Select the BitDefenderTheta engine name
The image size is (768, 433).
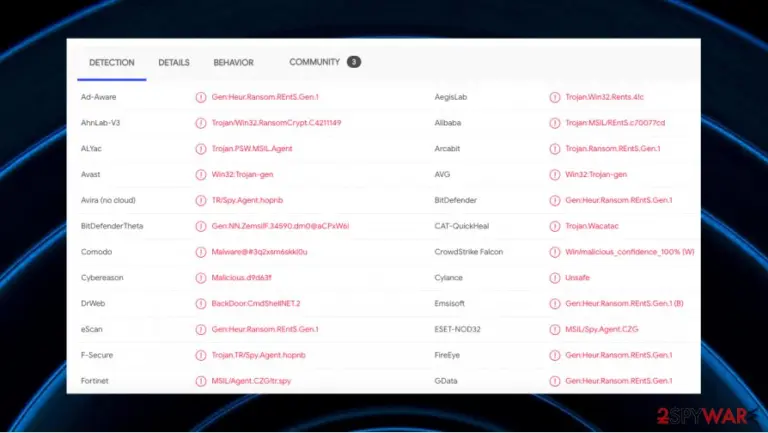[x=112, y=226]
